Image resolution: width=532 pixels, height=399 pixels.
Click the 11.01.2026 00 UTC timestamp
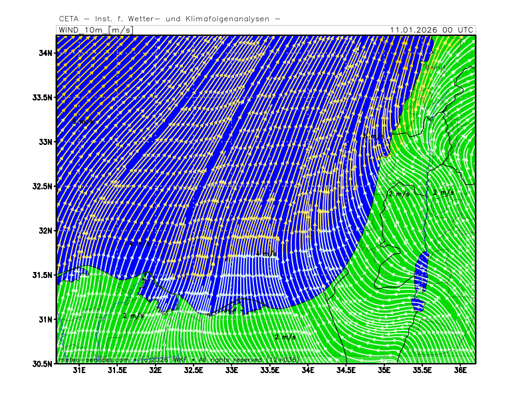tap(432, 30)
